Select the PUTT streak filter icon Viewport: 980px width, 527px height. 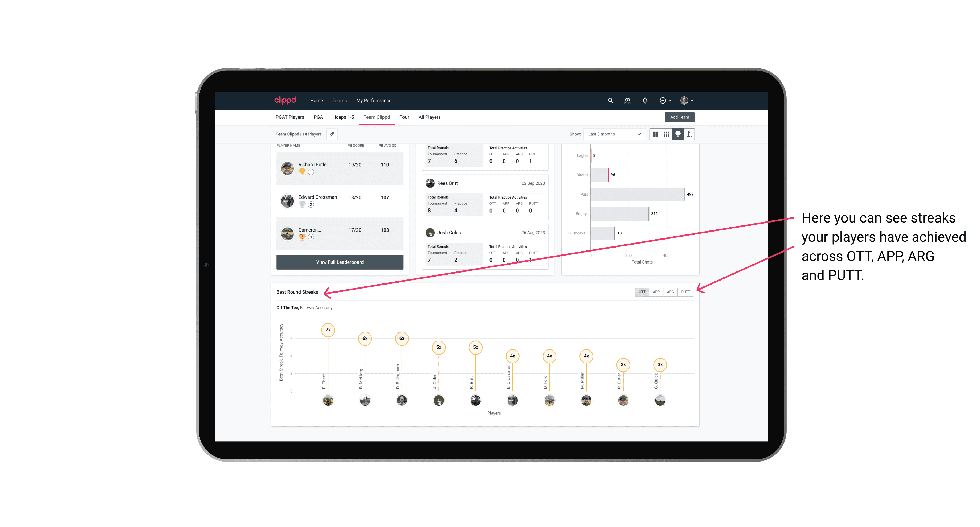[x=686, y=291]
